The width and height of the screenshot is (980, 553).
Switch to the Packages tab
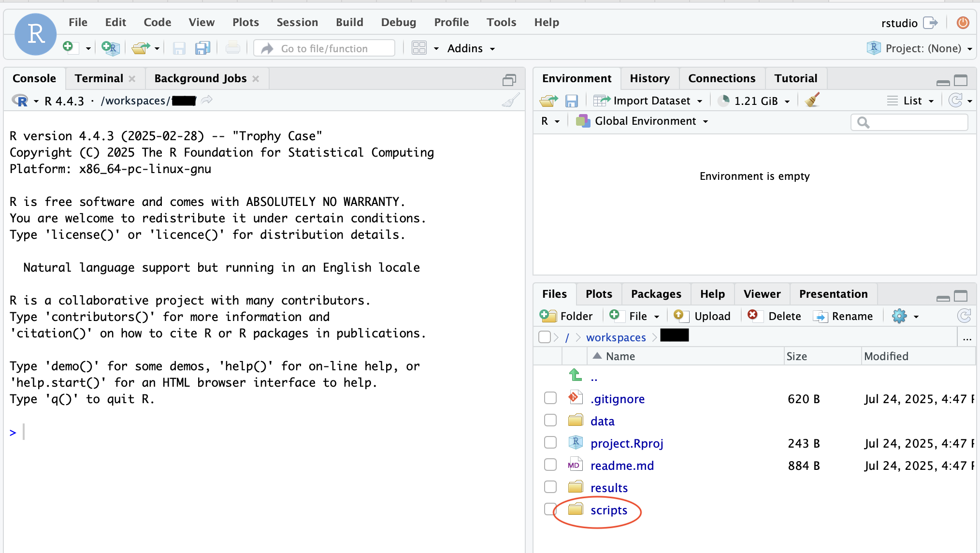click(656, 294)
